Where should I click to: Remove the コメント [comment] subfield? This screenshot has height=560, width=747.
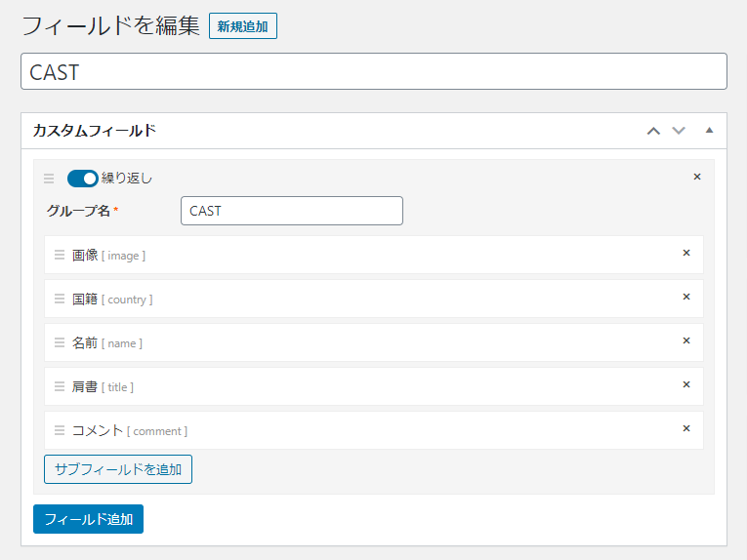click(685, 428)
